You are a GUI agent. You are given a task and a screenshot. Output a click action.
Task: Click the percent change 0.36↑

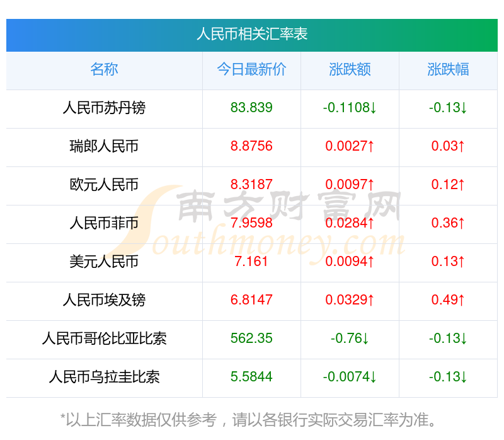[x=448, y=223]
